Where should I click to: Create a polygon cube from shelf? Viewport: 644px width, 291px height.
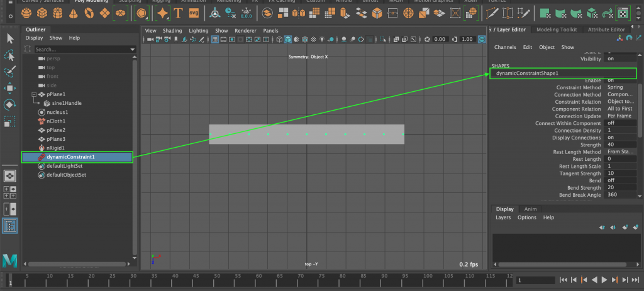click(x=42, y=14)
